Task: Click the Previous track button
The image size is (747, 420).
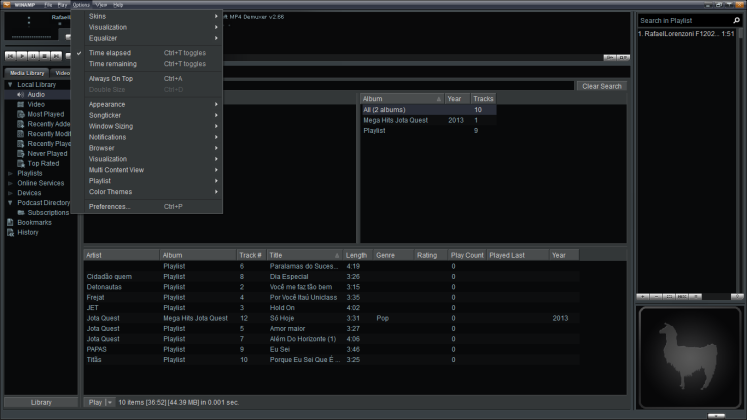Action: pyautogui.click(x=10, y=56)
